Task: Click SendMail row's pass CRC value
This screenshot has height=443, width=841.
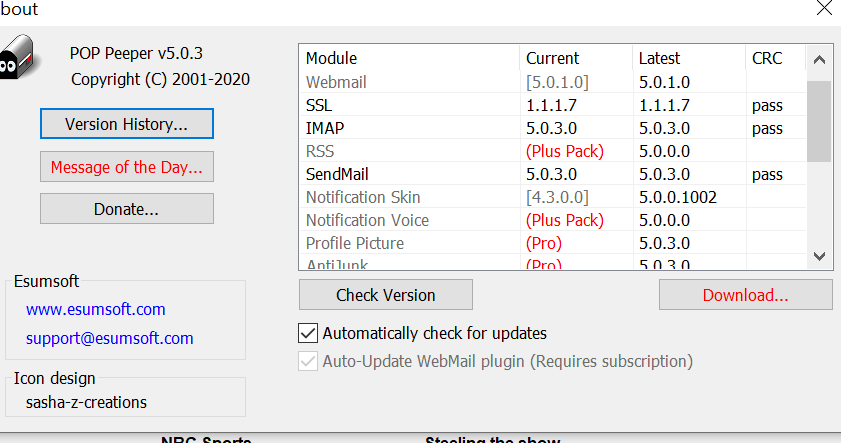Action: (768, 175)
